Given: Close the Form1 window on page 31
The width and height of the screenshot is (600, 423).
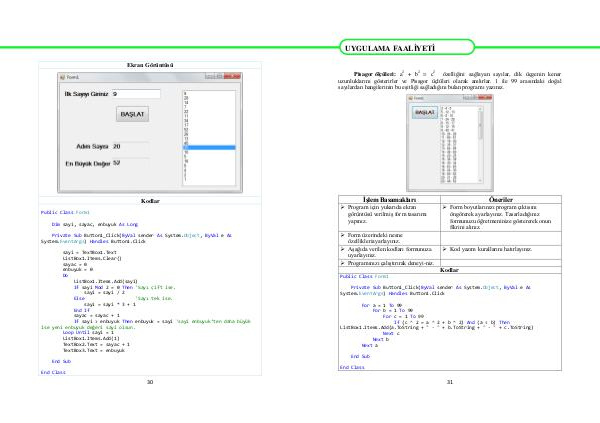Looking at the screenshot, I should pos(486,98).
